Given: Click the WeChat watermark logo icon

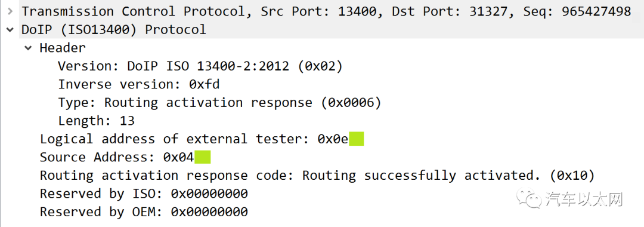Looking at the screenshot, I should [x=530, y=198].
